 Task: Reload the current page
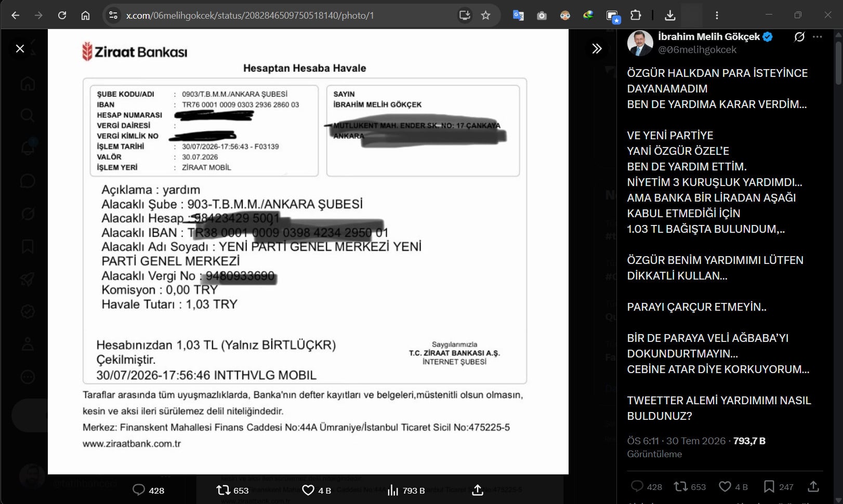coord(62,16)
